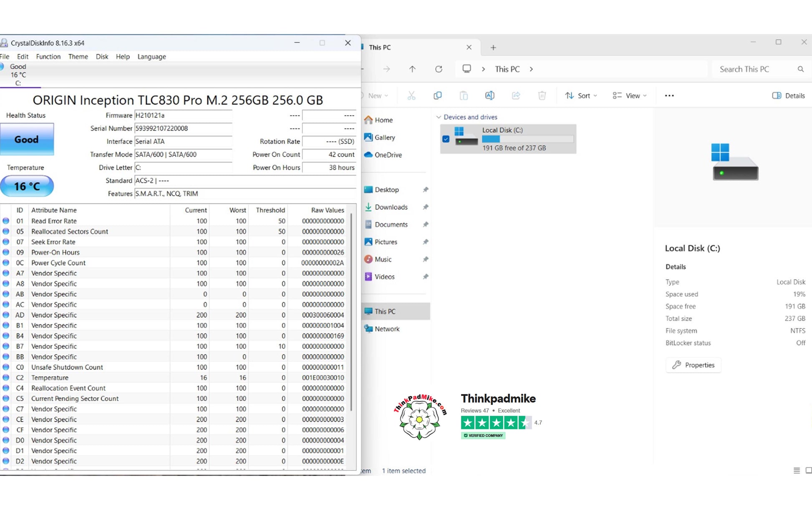Click chevron after This PC in address bar
This screenshot has height=510, width=812.
[x=531, y=69]
